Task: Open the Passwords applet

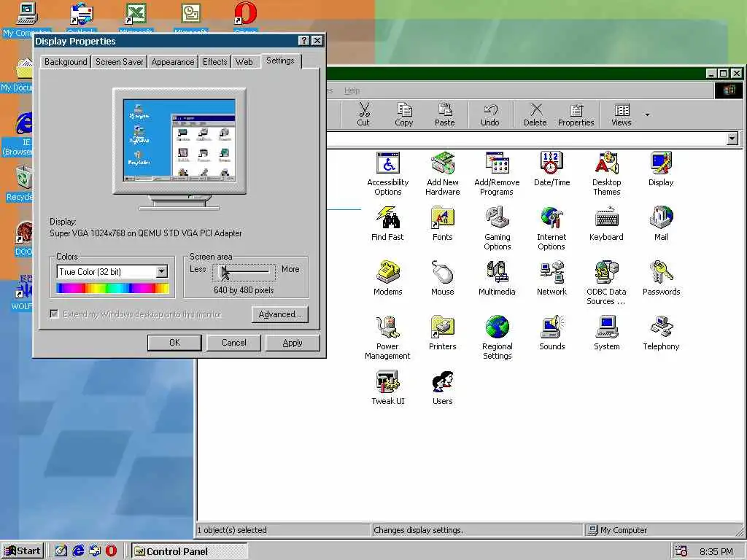Action: pos(661,279)
